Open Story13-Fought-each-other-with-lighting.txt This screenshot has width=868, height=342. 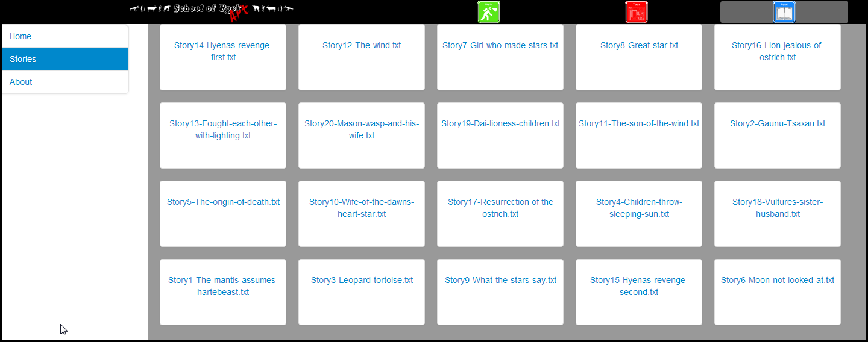pyautogui.click(x=223, y=129)
